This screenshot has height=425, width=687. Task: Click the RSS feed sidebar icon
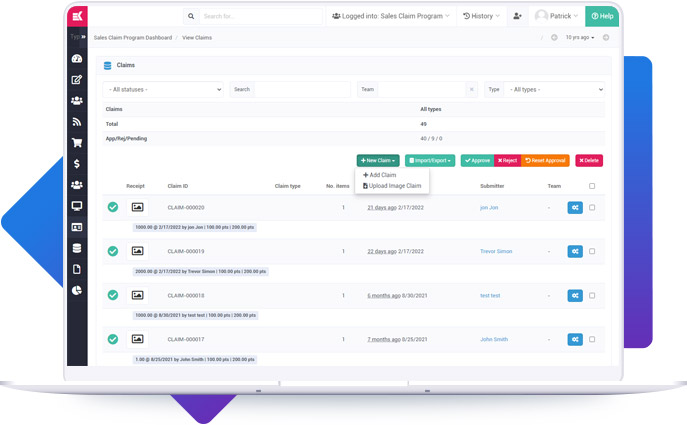pos(77,122)
